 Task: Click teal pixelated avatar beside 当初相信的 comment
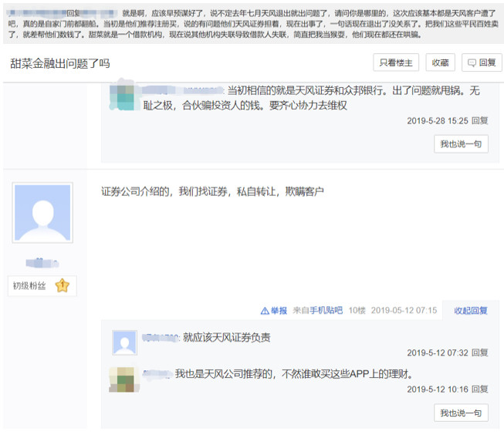click(123, 96)
